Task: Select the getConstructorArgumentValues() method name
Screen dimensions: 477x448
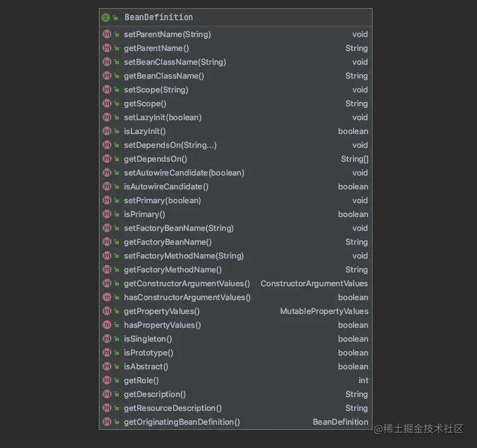Action: coord(187,283)
